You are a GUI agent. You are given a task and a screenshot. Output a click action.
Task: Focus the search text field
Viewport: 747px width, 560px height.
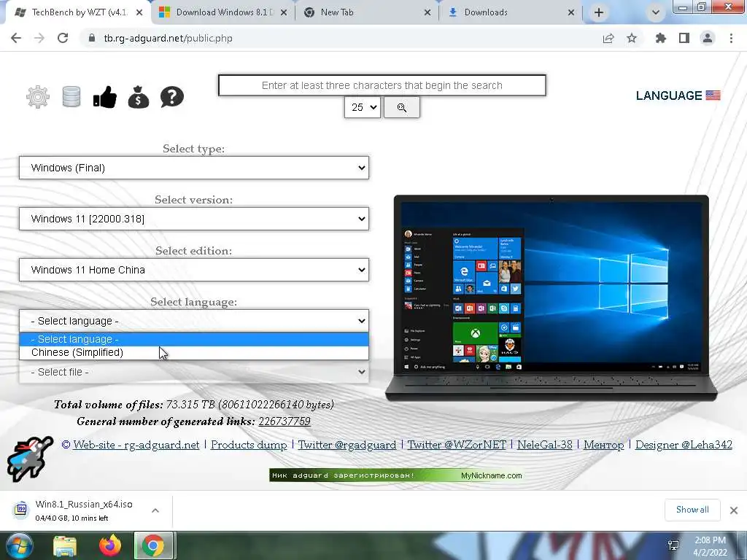pos(382,85)
